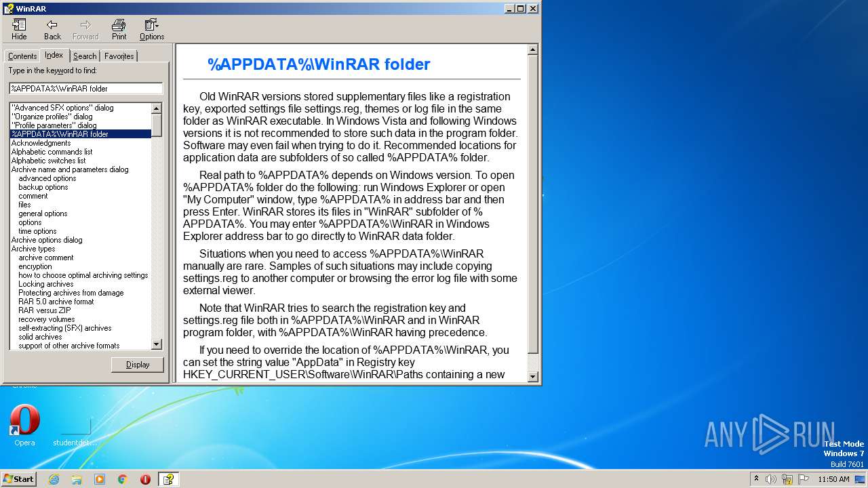Image resolution: width=868 pixels, height=488 pixels.
Task: Launch Windows Media Player from taskbar
Action: click(100, 479)
